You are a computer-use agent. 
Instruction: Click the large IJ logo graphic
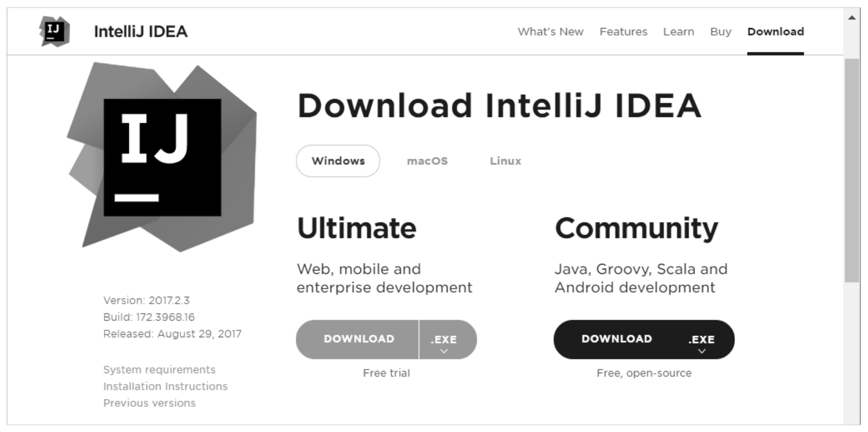(x=162, y=157)
